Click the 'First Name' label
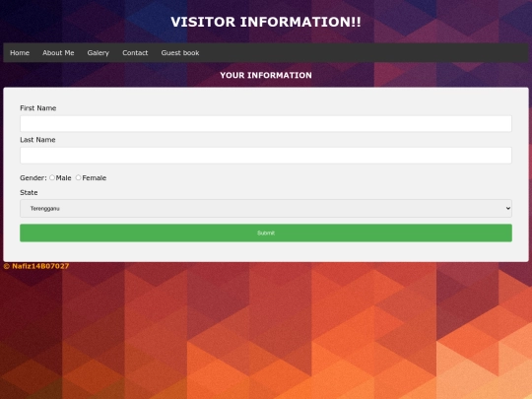The image size is (532, 399). [x=38, y=108]
